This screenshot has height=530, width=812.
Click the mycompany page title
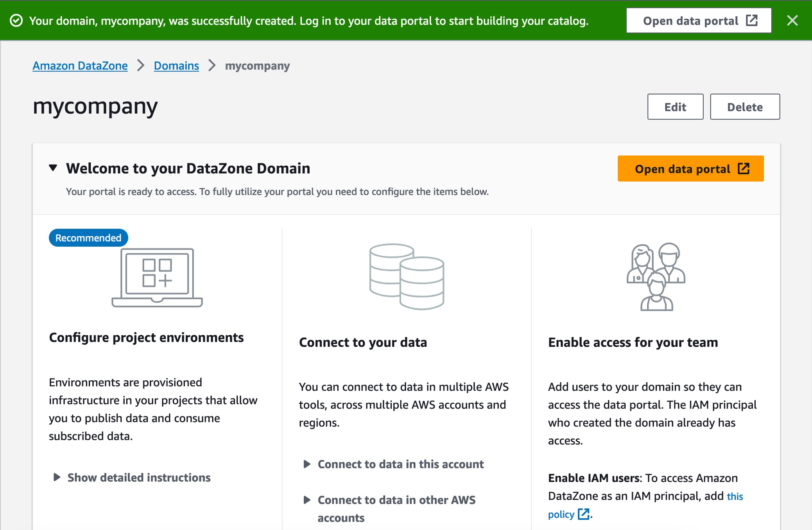point(95,106)
